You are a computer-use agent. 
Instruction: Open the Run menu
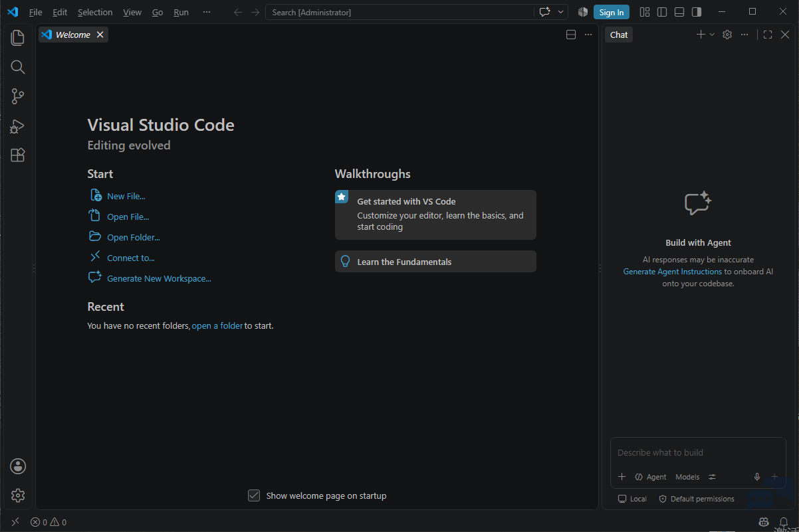point(181,12)
